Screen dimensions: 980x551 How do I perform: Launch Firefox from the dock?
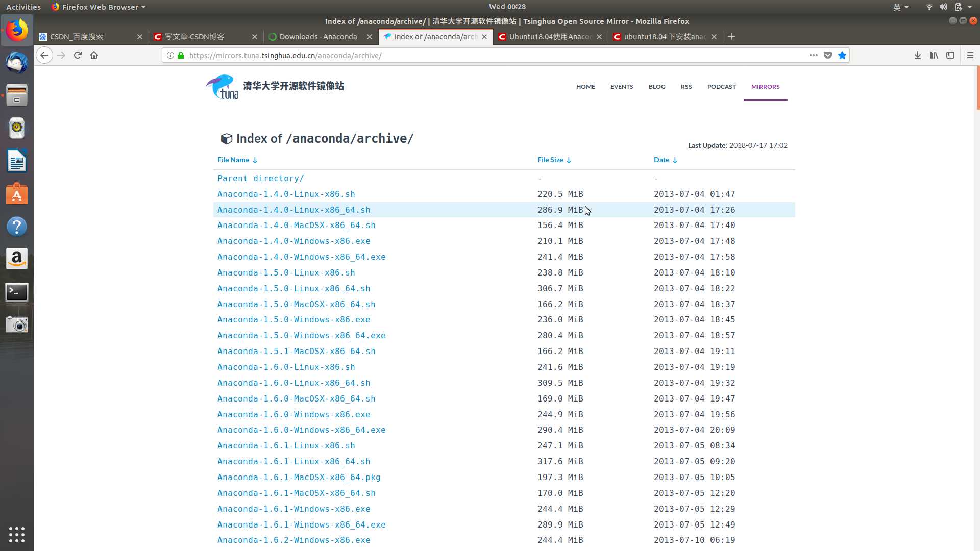pyautogui.click(x=17, y=31)
